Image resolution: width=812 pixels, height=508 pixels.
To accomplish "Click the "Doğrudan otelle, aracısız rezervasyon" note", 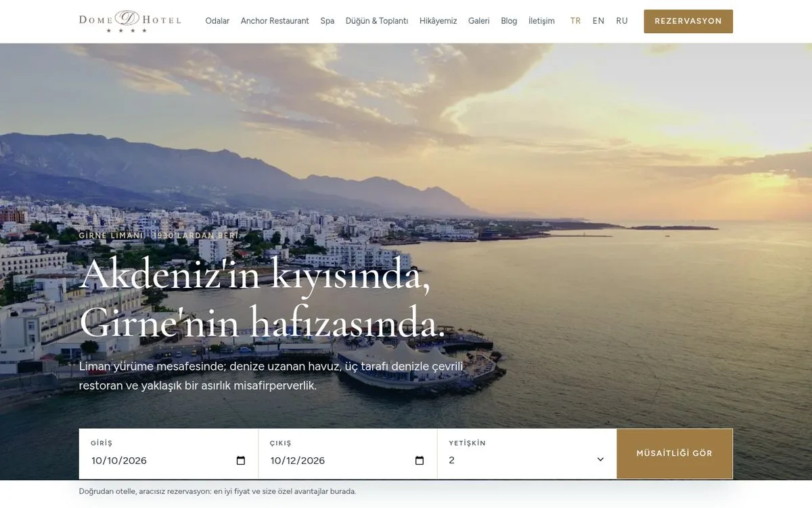I will [x=218, y=491].
